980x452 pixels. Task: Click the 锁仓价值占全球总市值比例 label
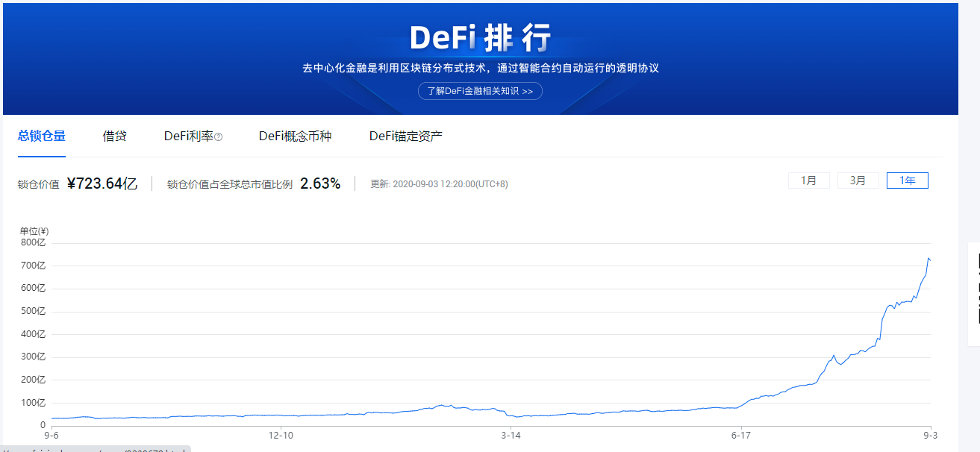click(x=230, y=184)
